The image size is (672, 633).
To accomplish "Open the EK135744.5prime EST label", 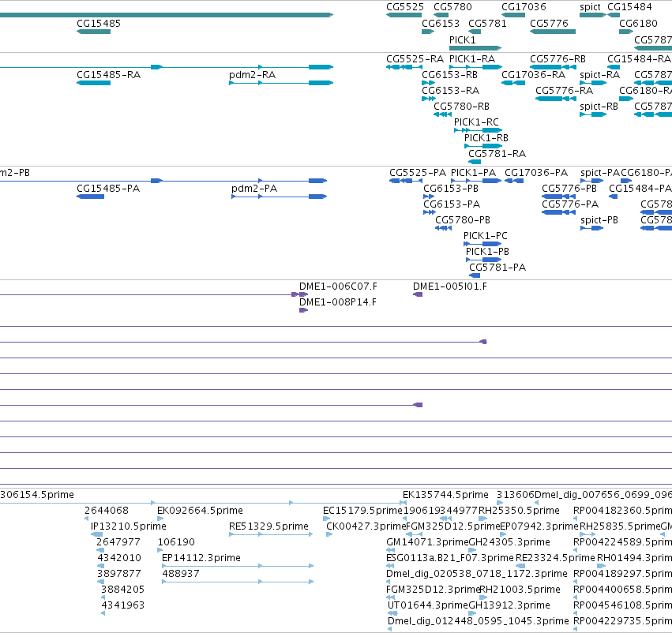I will (x=445, y=495).
